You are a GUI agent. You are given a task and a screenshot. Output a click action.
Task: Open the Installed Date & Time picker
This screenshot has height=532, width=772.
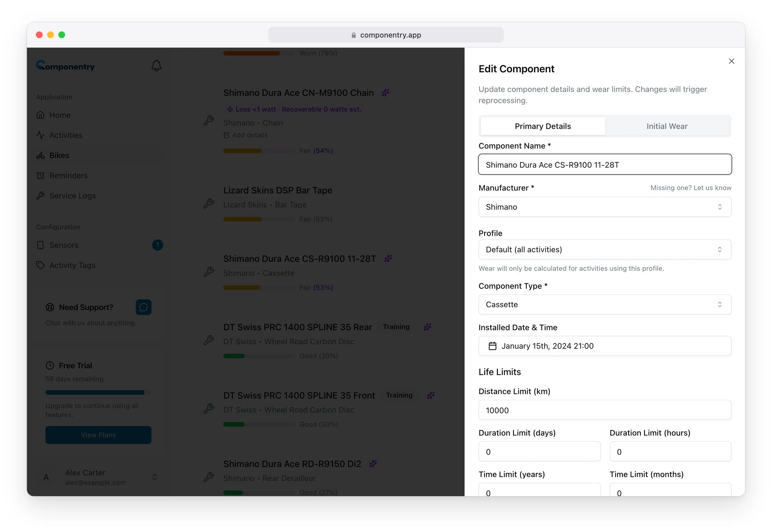coord(605,346)
